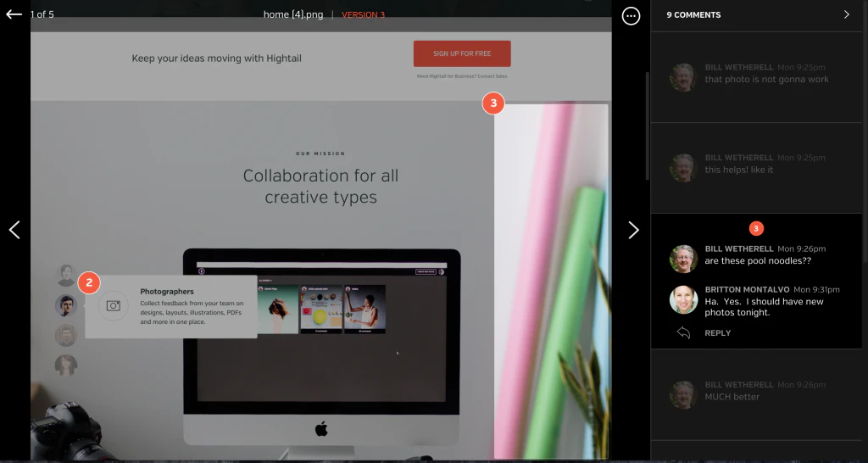Click REPLY under Britton's comment
868x463 pixels.
pos(717,333)
